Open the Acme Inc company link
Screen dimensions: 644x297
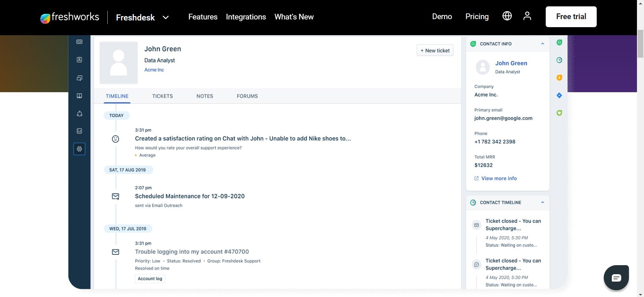[154, 70]
